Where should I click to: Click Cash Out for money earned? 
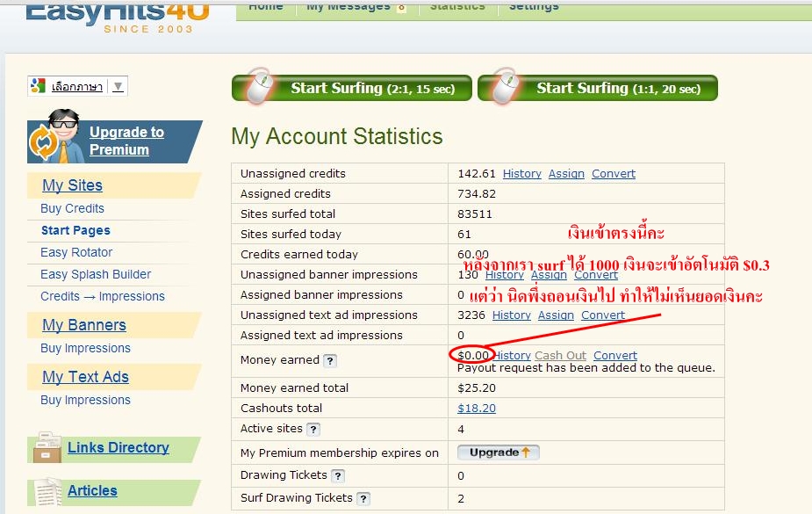[560, 356]
